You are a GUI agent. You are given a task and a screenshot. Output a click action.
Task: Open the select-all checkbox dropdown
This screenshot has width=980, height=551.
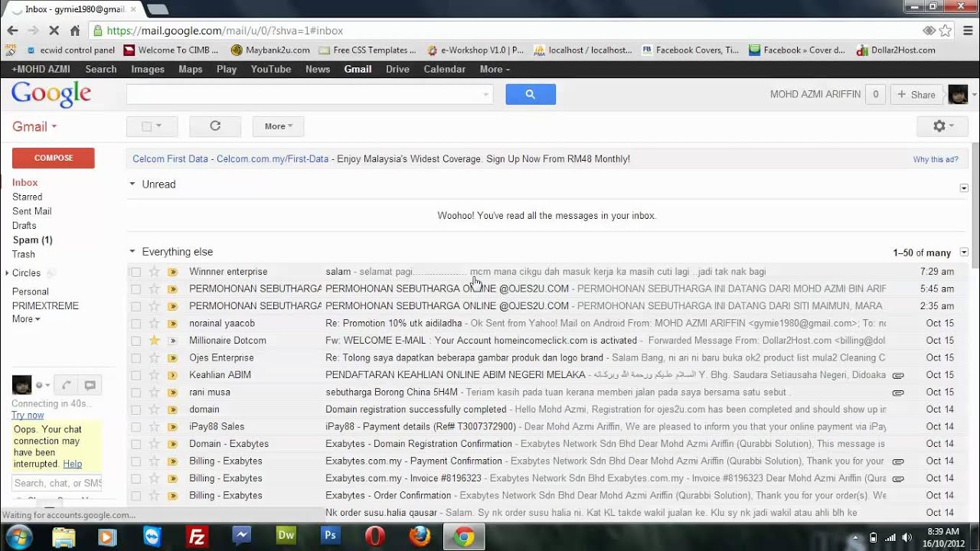coord(158,126)
